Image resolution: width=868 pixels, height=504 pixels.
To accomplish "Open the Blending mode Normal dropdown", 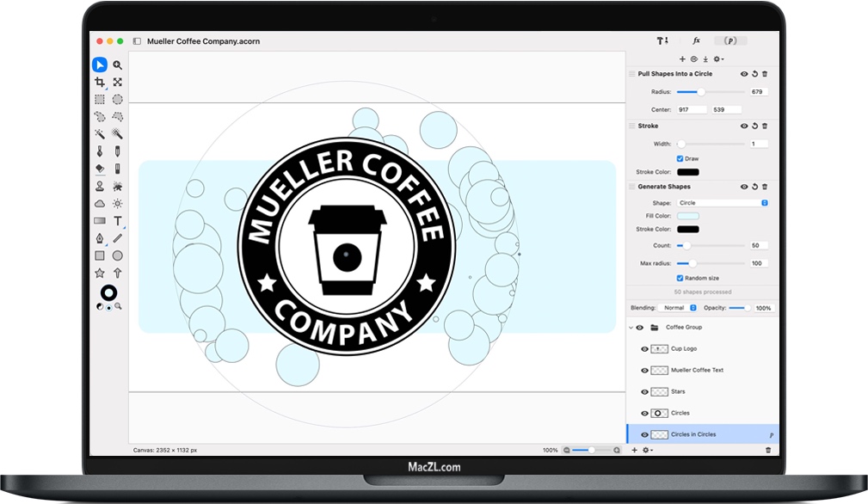I will tap(675, 308).
